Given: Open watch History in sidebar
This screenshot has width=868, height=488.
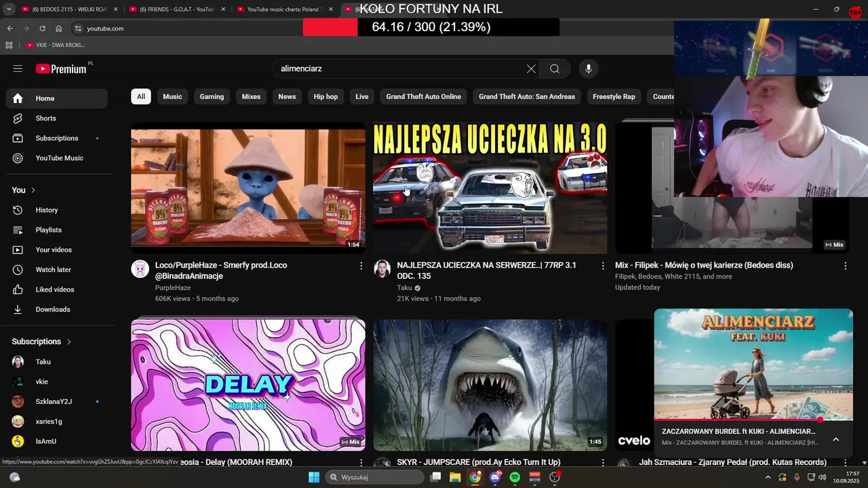Looking at the screenshot, I should tap(57, 210).
